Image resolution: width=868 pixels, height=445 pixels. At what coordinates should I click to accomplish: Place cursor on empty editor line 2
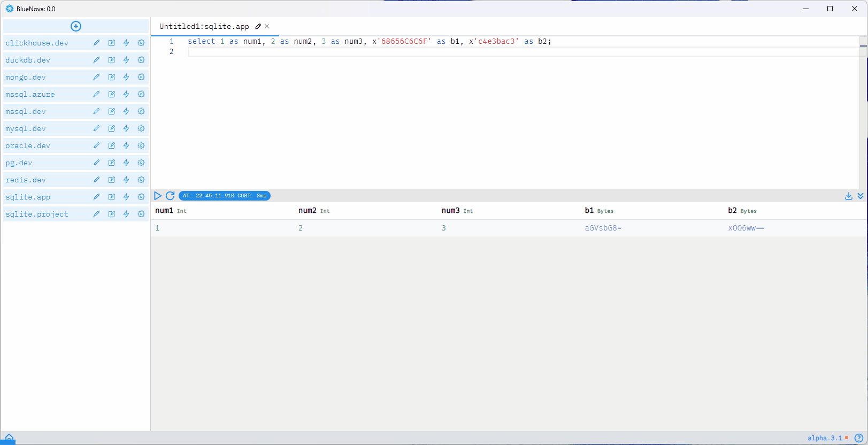(x=523, y=51)
